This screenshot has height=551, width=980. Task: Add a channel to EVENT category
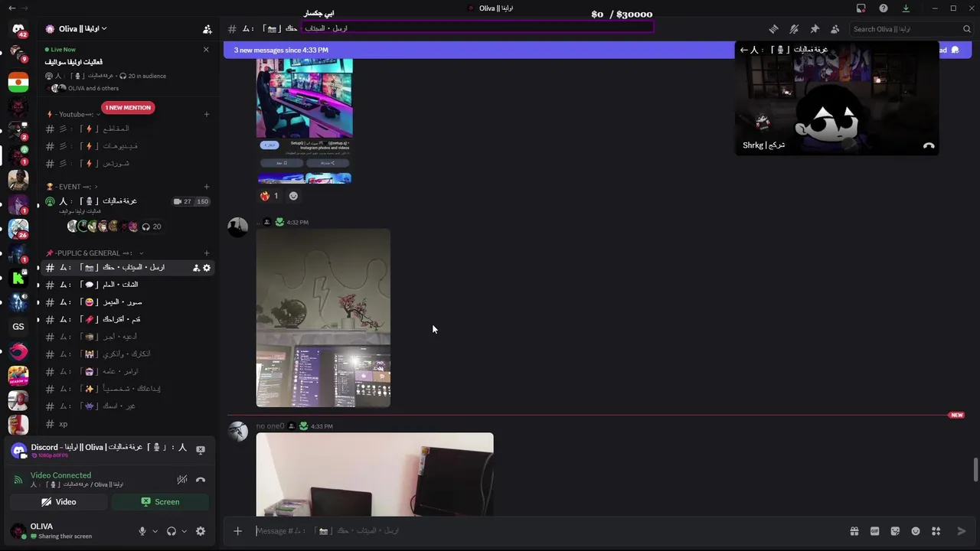point(207,187)
